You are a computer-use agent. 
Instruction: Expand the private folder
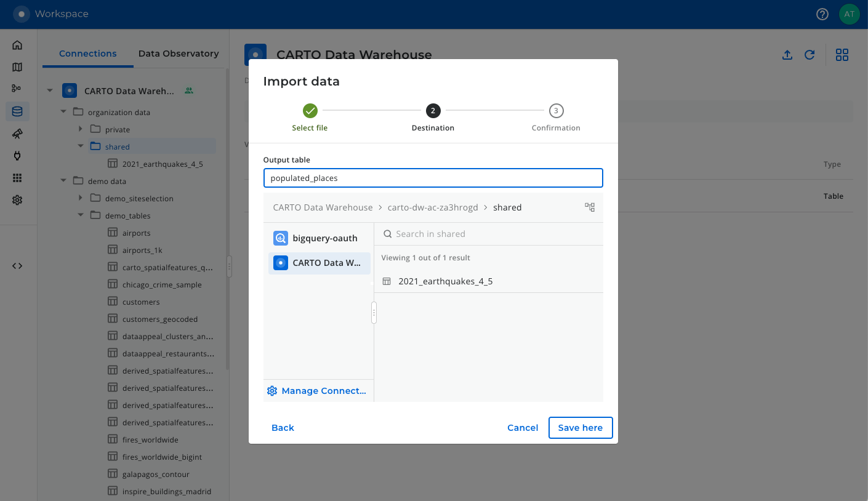(81, 129)
